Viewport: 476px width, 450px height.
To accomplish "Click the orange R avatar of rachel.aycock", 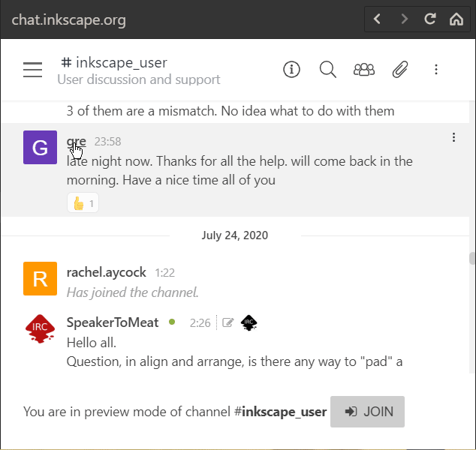I will point(40,278).
